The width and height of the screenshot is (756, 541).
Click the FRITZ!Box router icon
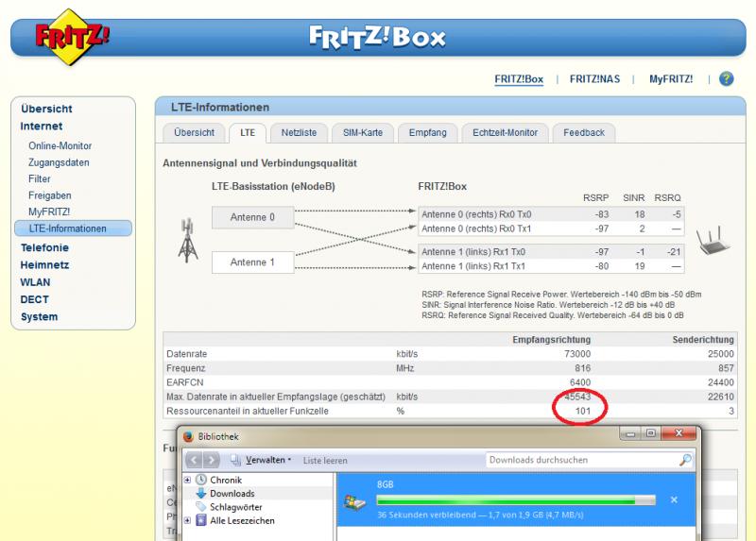coord(713,240)
